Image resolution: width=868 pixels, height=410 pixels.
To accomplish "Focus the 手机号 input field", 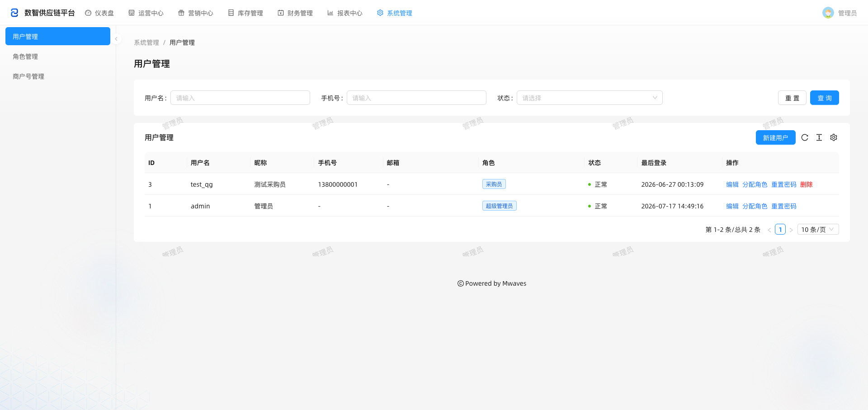I will [416, 98].
